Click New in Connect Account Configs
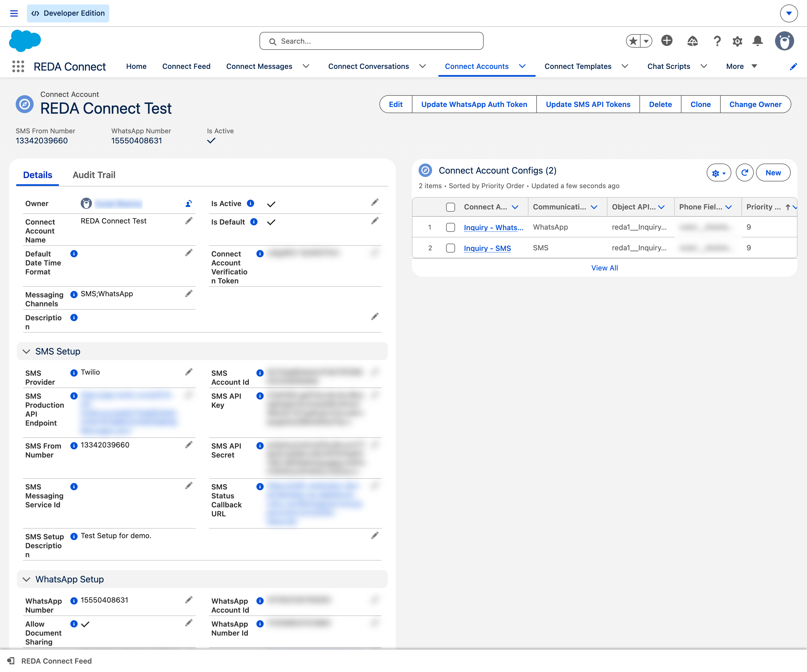Screen dimensions: 807x672 pyautogui.click(x=773, y=173)
